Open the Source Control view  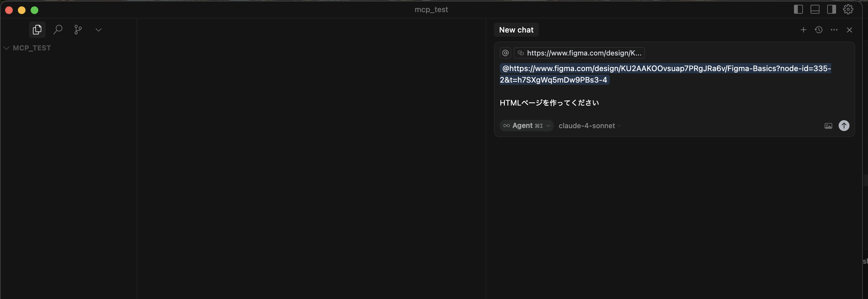coord(78,30)
